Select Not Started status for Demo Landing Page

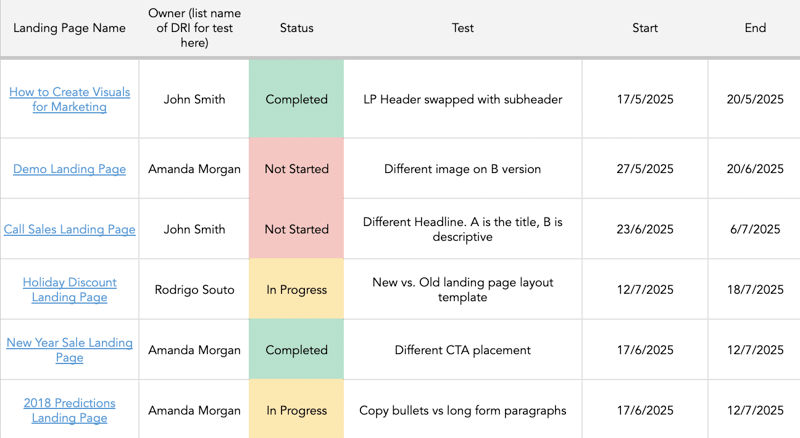point(296,169)
